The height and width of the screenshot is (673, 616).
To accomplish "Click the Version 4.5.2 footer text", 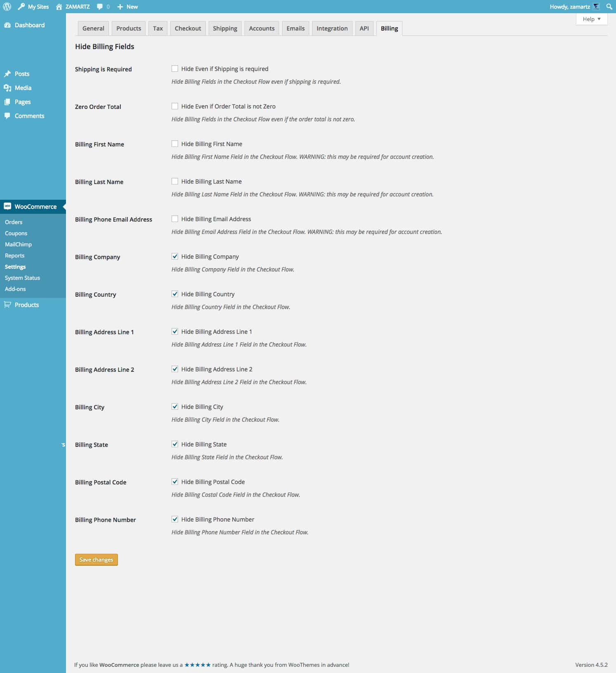I will [591, 665].
